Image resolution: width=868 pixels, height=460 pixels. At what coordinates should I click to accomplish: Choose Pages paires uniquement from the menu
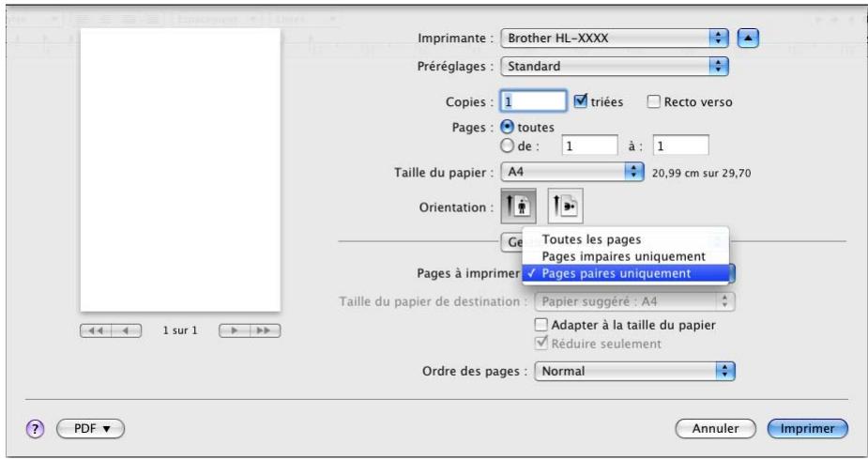click(x=626, y=273)
